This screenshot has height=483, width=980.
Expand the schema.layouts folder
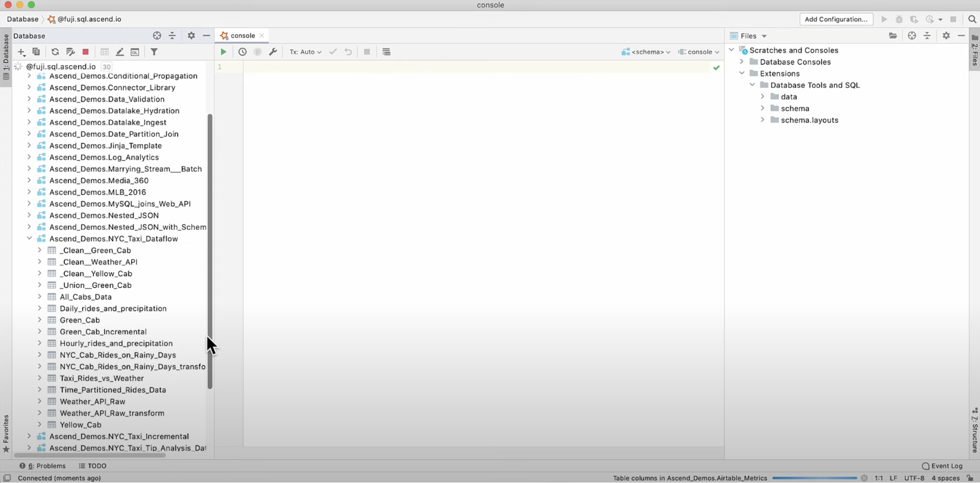click(x=763, y=120)
